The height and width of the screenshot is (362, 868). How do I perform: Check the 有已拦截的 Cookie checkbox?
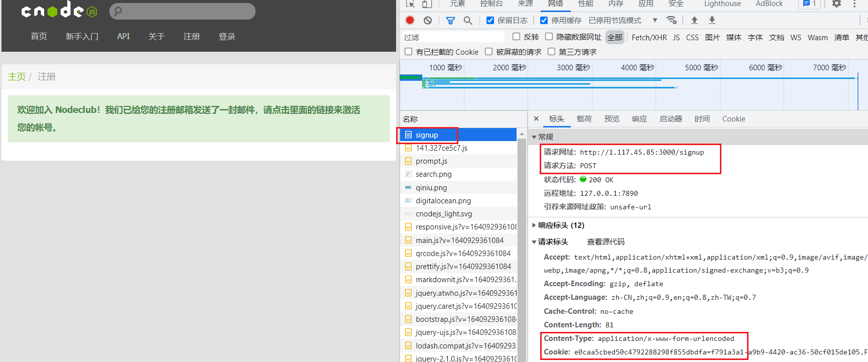point(409,52)
